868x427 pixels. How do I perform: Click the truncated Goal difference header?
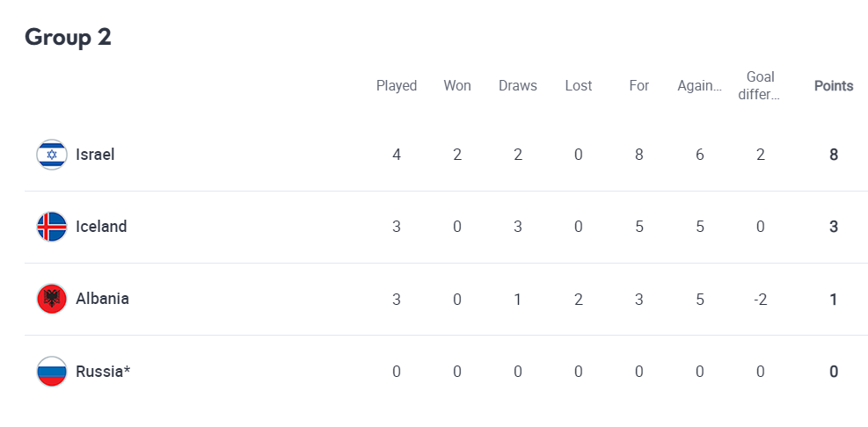(x=760, y=86)
